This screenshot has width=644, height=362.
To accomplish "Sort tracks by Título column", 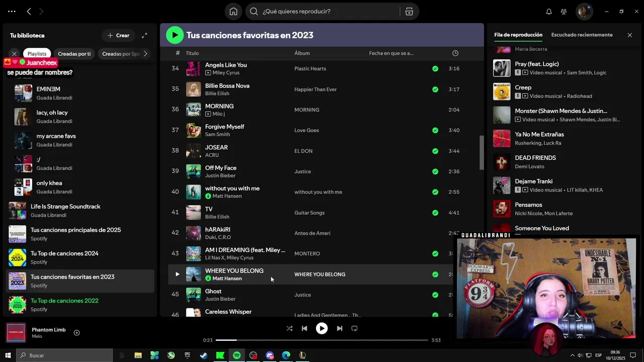I will 192,53.
